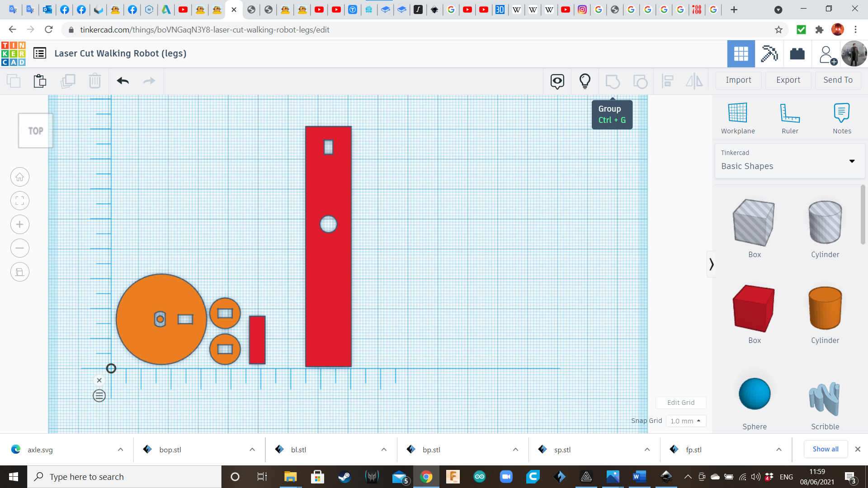868x488 pixels.
Task: Select the blue Sphere shape
Action: 754,394
